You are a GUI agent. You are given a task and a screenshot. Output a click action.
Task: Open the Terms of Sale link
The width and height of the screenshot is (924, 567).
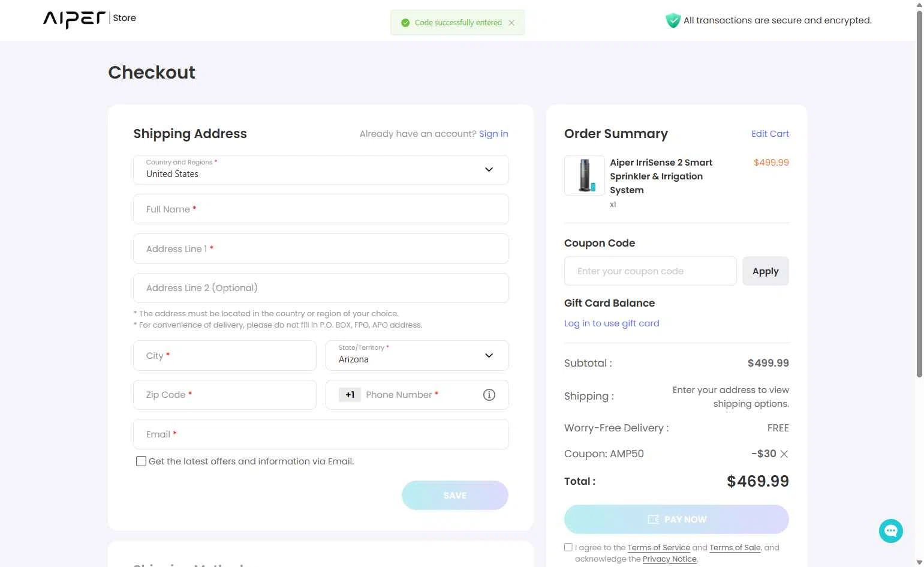[735, 548]
